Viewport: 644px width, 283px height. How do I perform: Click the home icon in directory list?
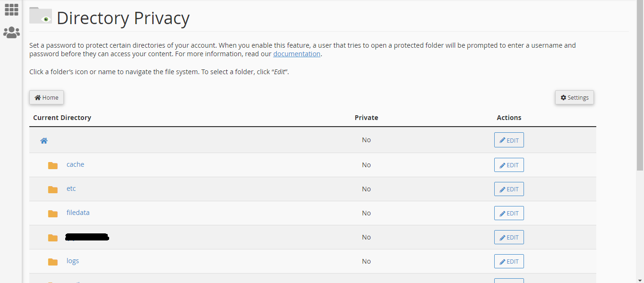point(44,140)
